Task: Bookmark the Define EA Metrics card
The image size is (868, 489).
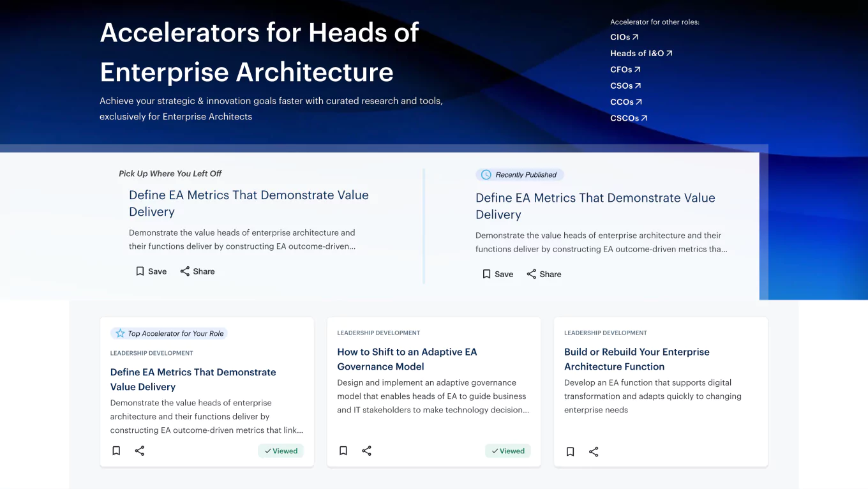Action: pyautogui.click(x=116, y=450)
